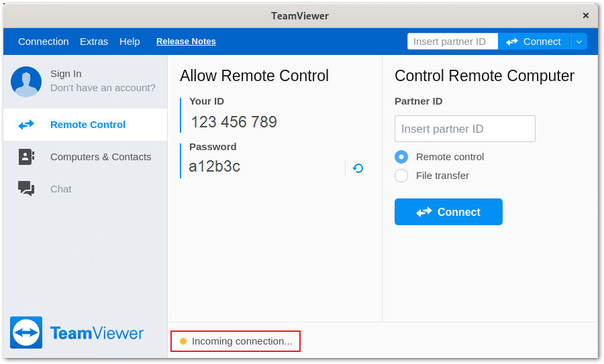Open the Extras menu

tap(94, 42)
